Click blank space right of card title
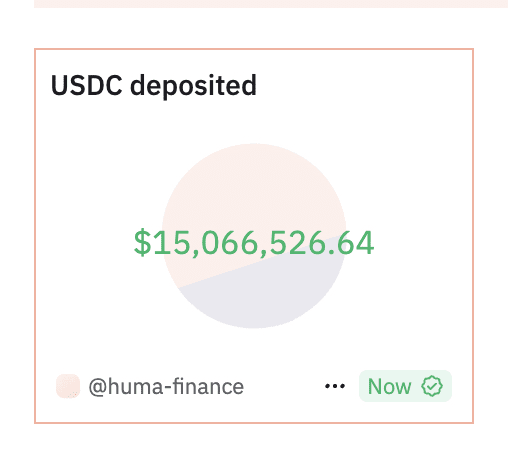Screen dimensions: 508x452 click(363, 86)
